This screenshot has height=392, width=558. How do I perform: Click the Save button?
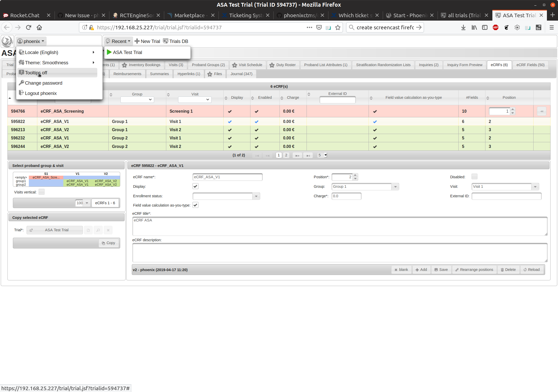[x=441, y=270]
